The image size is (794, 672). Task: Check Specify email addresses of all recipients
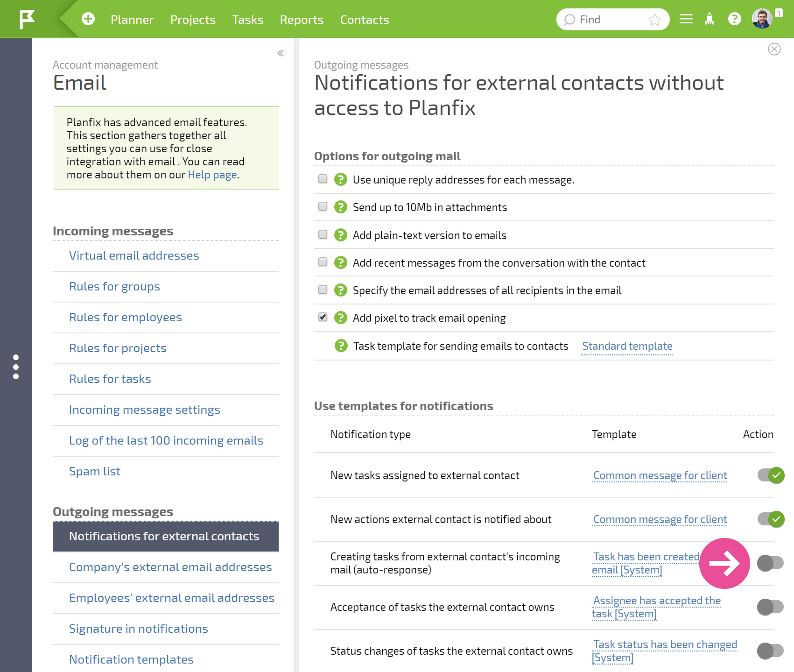[x=323, y=290]
